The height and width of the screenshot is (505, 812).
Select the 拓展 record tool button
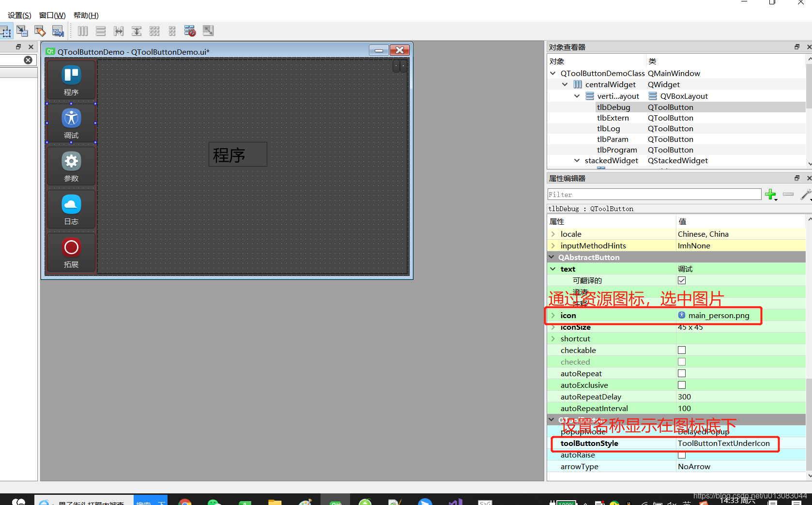tap(71, 252)
